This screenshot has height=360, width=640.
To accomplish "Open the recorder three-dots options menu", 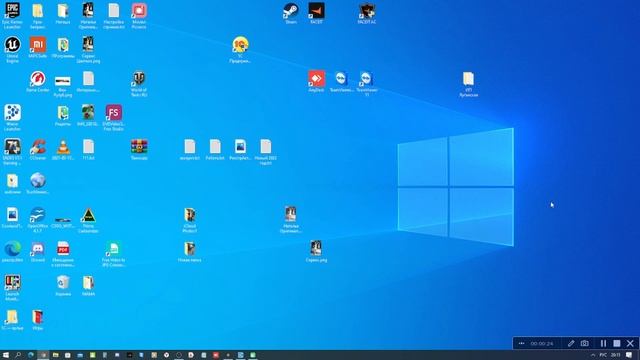I will pyautogui.click(x=521, y=343).
